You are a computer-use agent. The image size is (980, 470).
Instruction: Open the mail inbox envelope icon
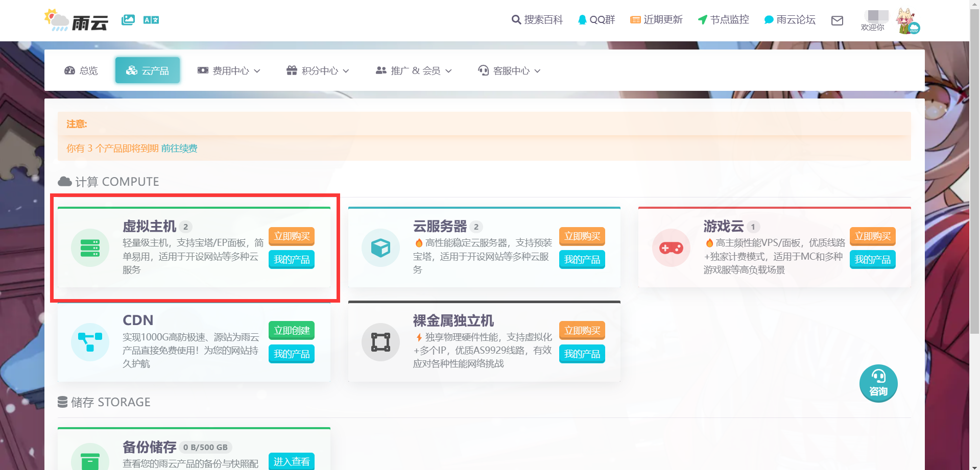837,20
